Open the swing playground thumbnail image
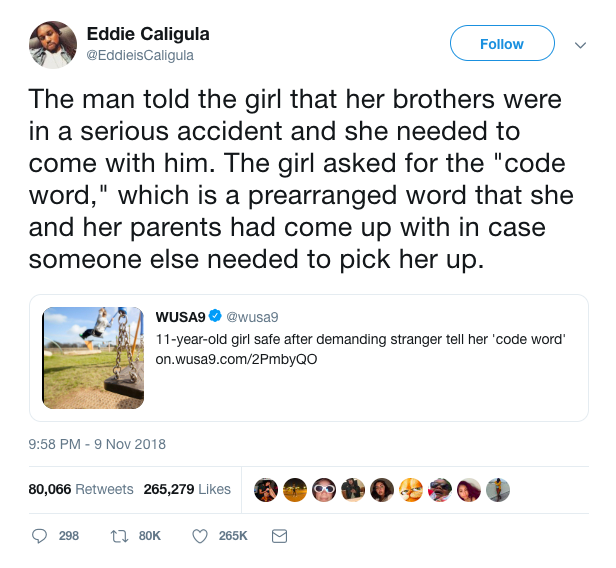The height and width of the screenshot is (568, 616). point(93,358)
